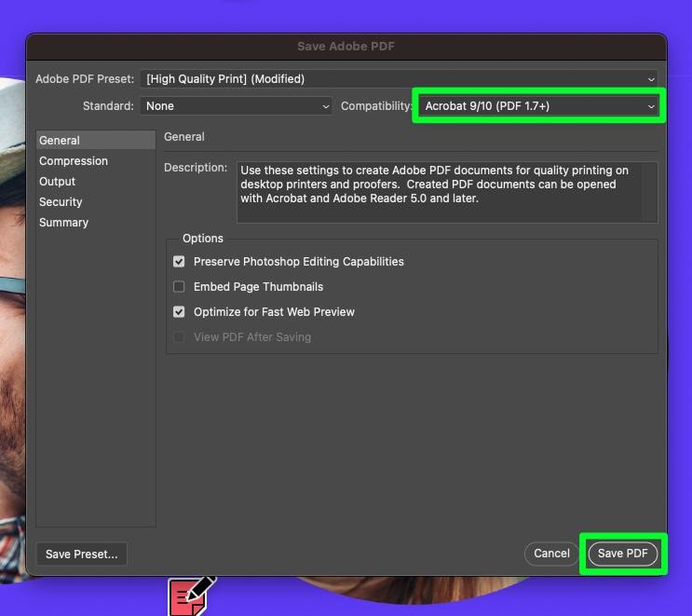
Task: Open the Output settings section
Action: tap(96, 182)
